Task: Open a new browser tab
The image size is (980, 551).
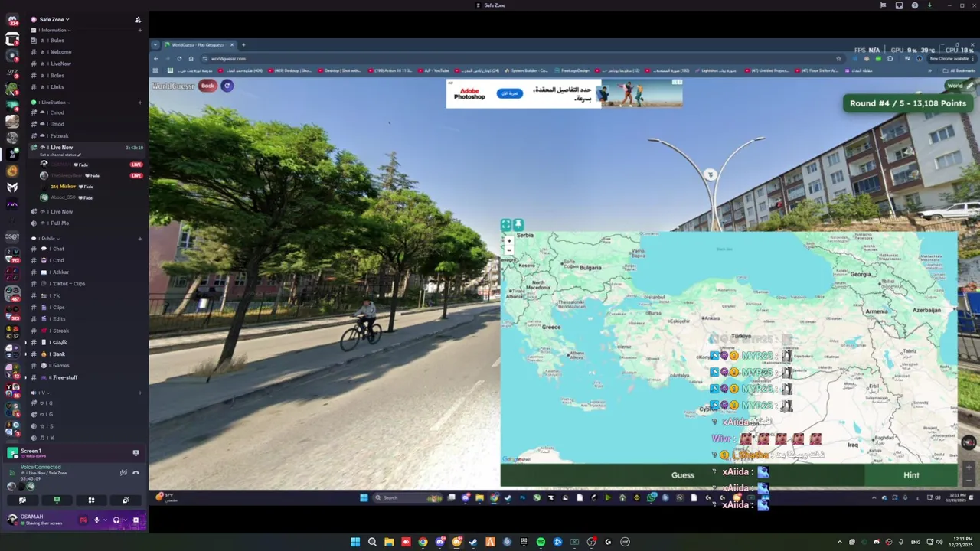Action: point(243,44)
